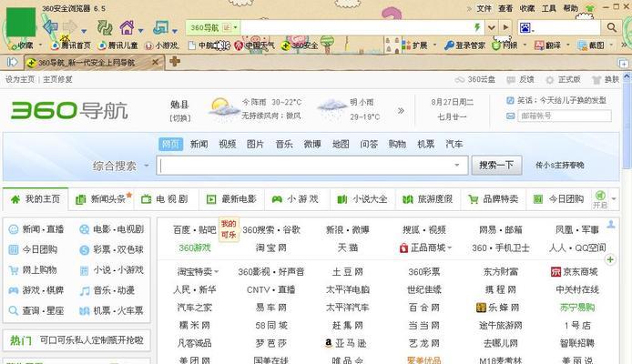Screen dimensions: 632x364
Task: Open the 文件 menu
Action: (484, 8)
